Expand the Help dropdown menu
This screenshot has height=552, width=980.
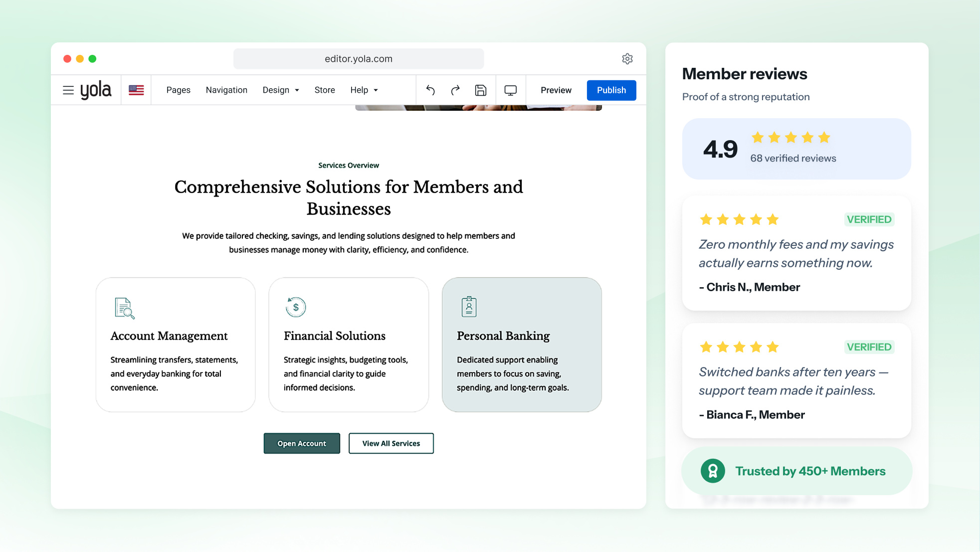(x=364, y=90)
